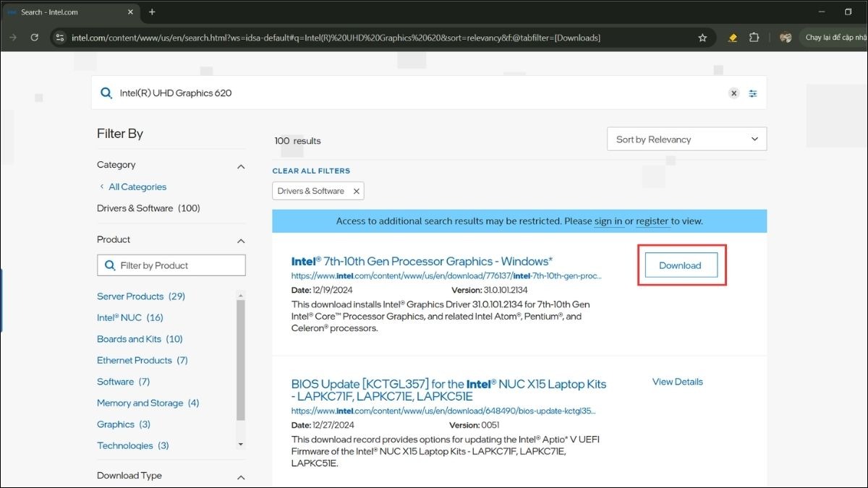868x488 pixels.
Task: Bookmark this page with the star icon
Action: [702, 38]
